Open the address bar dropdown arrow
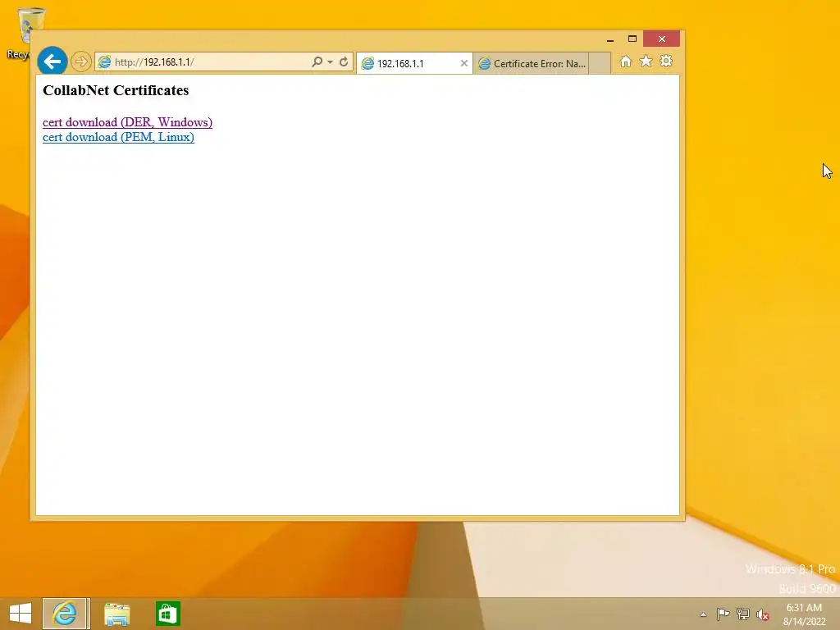This screenshot has height=630, width=840. (x=330, y=62)
